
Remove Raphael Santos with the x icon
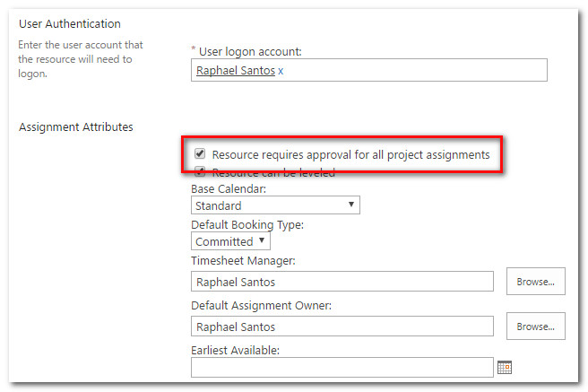pyautogui.click(x=281, y=71)
